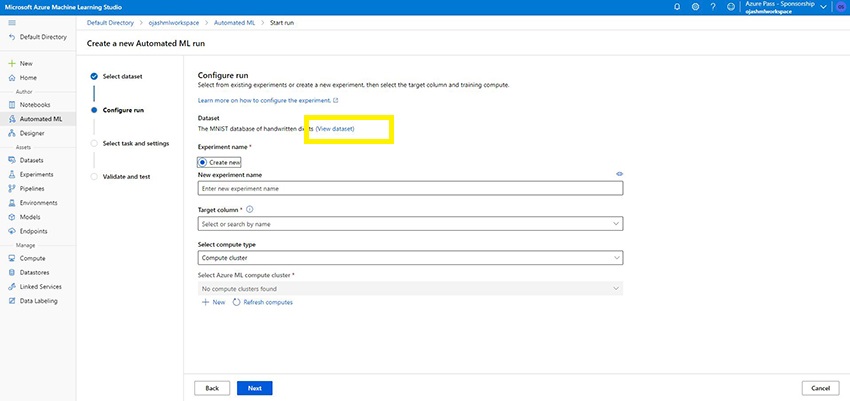Click the Back button

212,388
